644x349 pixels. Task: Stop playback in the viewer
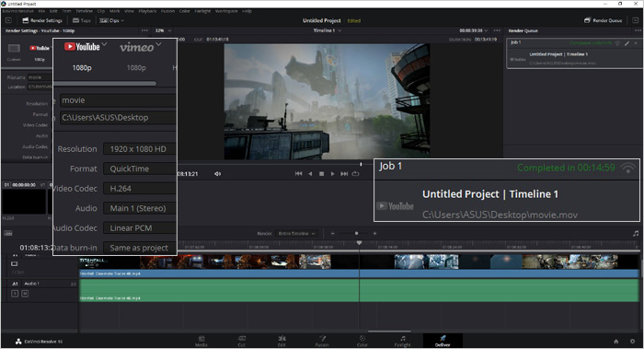click(x=322, y=174)
